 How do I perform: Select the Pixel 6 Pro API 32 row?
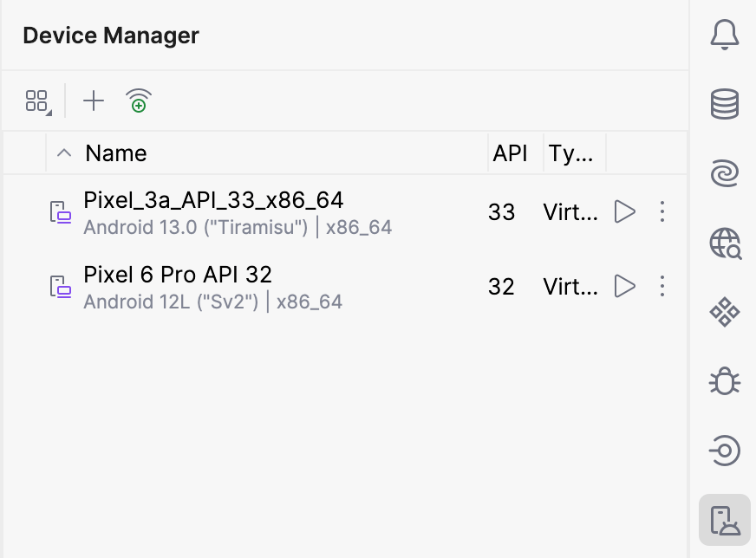click(x=260, y=287)
